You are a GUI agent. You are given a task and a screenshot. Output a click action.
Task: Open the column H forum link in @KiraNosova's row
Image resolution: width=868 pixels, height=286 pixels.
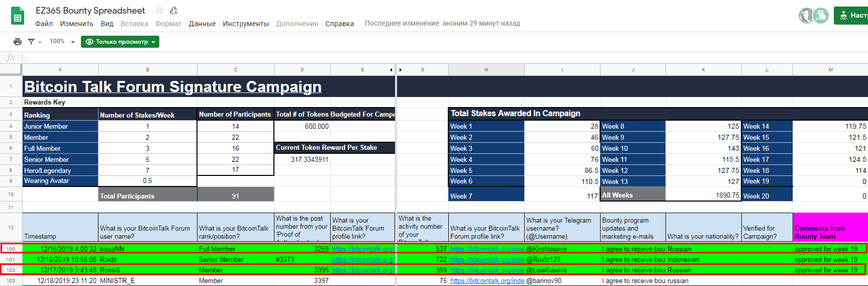487,249
